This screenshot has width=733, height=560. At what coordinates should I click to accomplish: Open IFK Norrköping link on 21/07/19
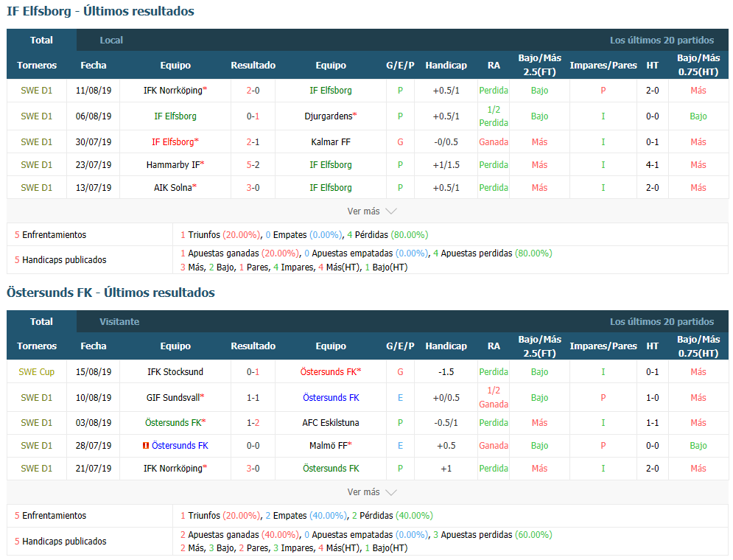[175, 469]
